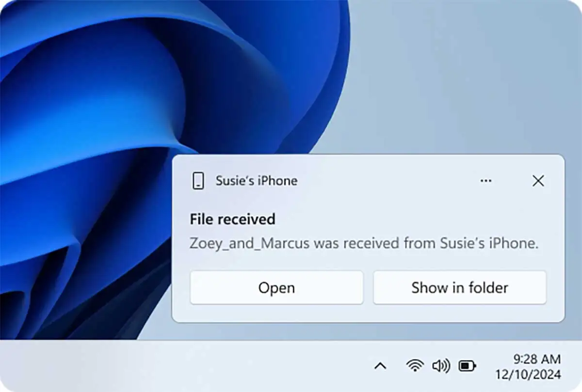This screenshot has height=392, width=582.
Task: Click the Susie's iPhone device name
Action: [256, 181]
